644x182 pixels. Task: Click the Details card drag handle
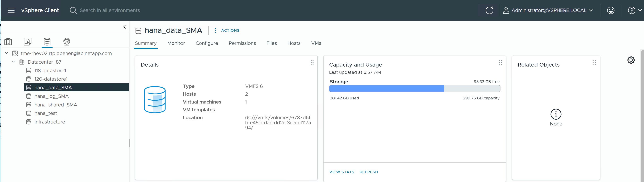coord(312,62)
